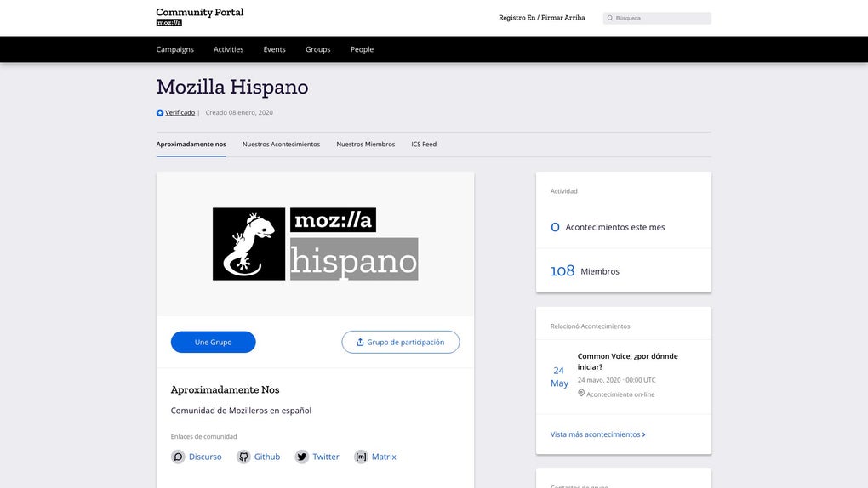Click the Une Grupo button
868x488 pixels.
tap(213, 342)
